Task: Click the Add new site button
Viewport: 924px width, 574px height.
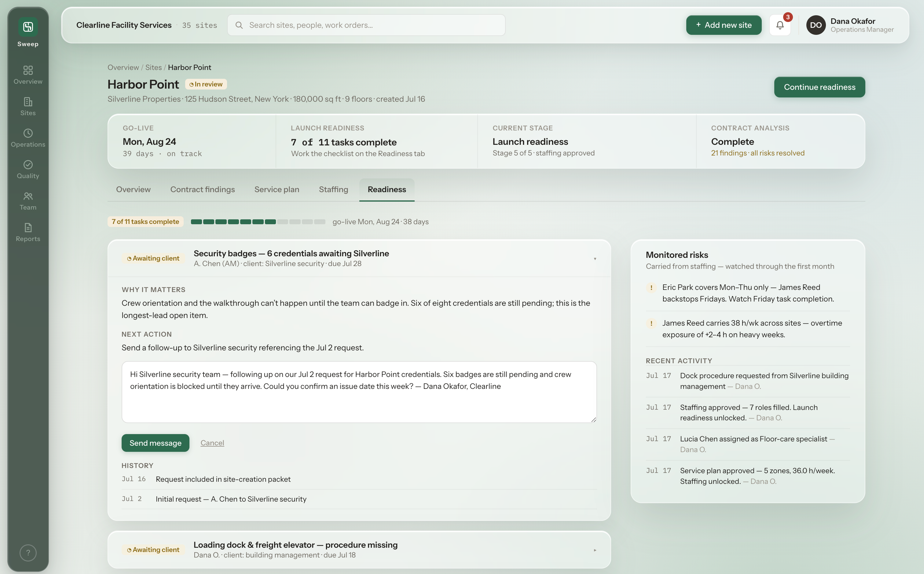Action: (724, 25)
